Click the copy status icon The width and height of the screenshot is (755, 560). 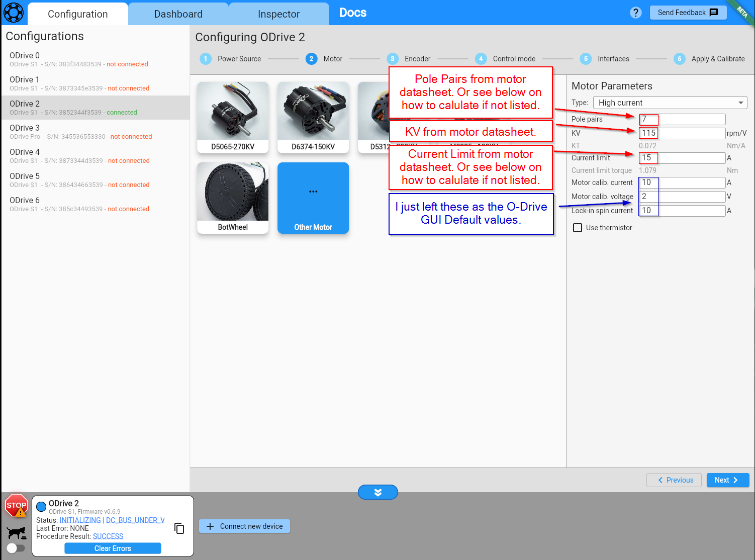(x=179, y=528)
